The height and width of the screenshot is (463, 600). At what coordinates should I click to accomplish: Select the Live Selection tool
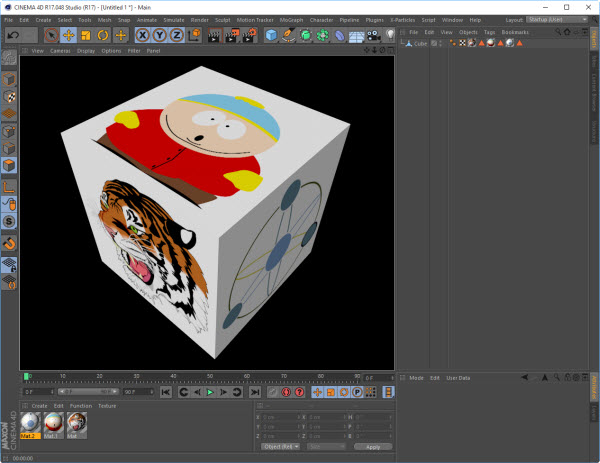(52, 35)
